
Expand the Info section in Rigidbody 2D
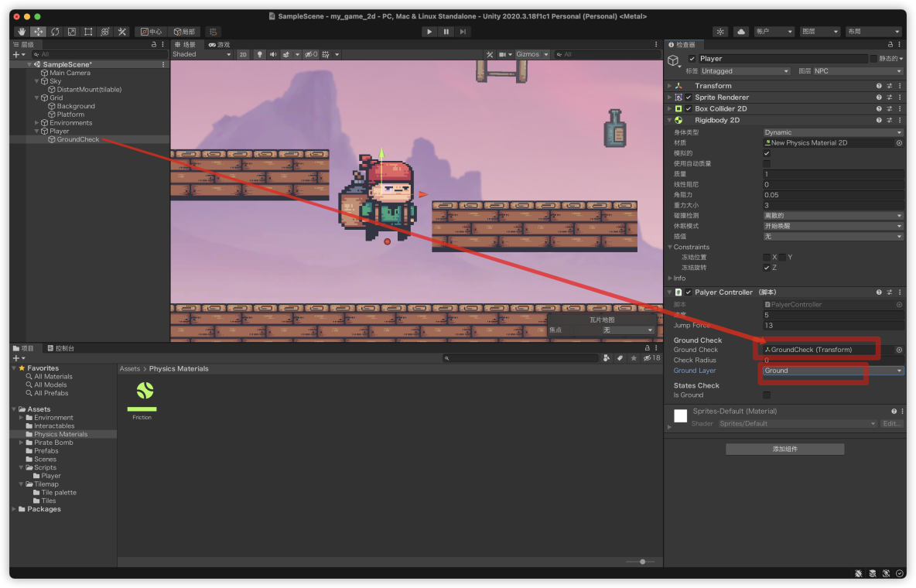click(670, 279)
